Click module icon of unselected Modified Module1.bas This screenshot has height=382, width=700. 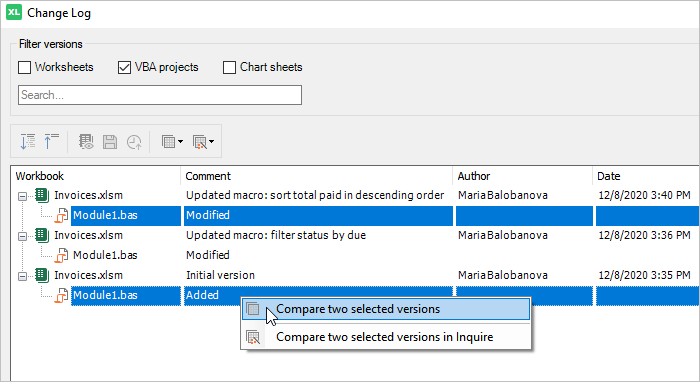click(62, 256)
